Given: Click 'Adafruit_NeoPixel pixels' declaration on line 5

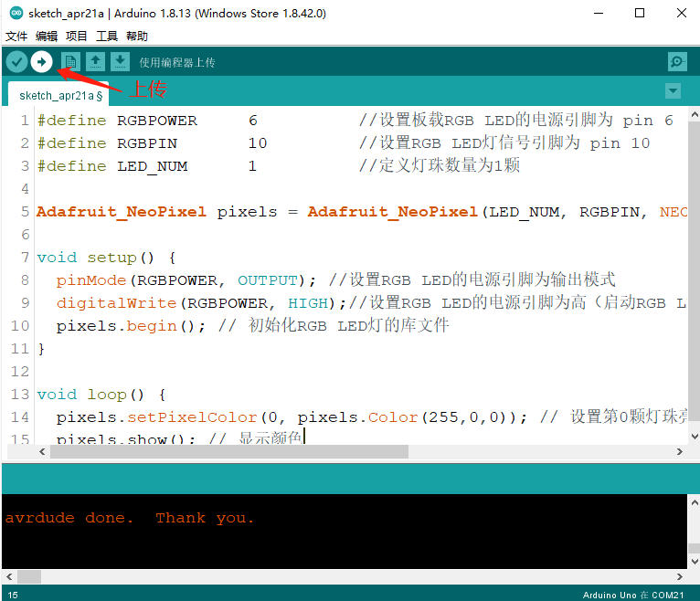Looking at the screenshot, I should [x=156, y=212].
